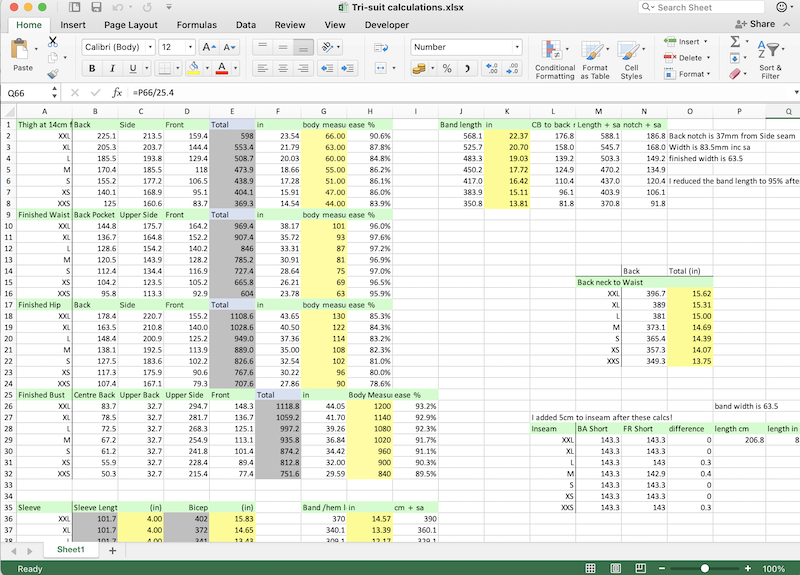Apply cell borders icon
Viewport: 800px width, 575px height.
[x=164, y=68]
